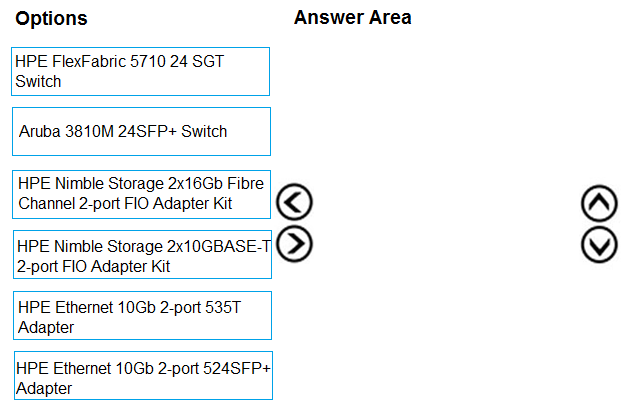The height and width of the screenshot is (406, 622).
Task: Select HPE Ethernet 10Gb 535T Adapter
Action: coord(141,317)
